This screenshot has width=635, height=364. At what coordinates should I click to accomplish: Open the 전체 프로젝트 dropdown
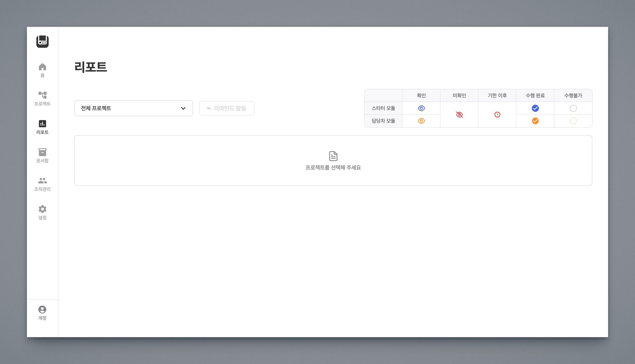click(134, 108)
